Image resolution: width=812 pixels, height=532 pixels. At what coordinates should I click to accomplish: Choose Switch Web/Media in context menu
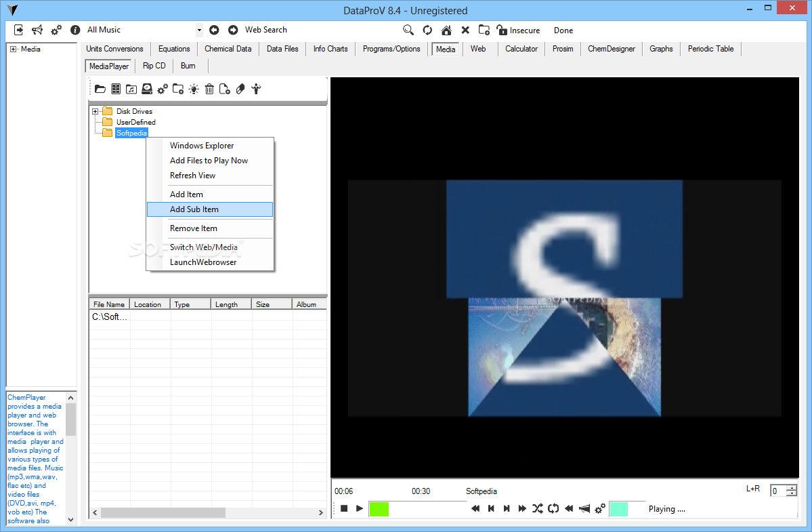pyautogui.click(x=210, y=247)
